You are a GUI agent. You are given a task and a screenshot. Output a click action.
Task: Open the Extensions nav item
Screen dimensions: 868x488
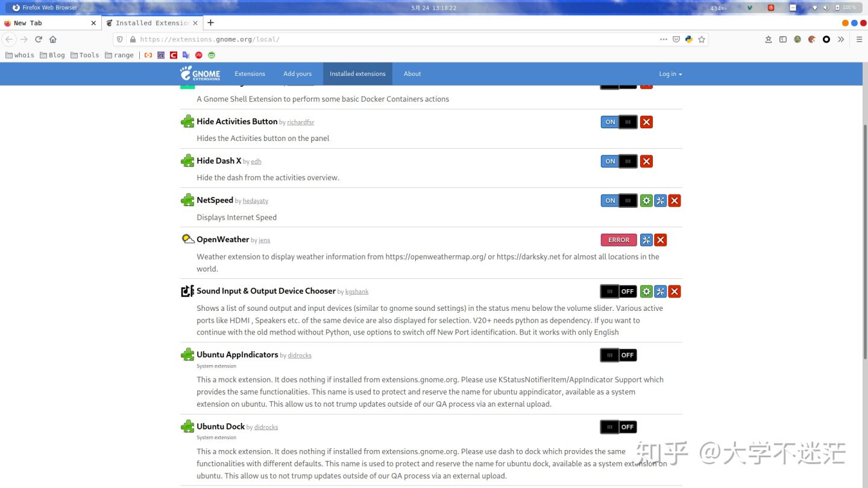(250, 74)
